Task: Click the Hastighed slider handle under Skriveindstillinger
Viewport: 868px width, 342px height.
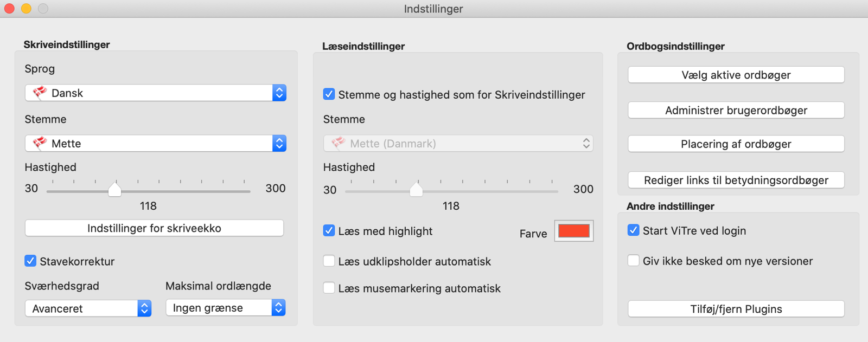Action: pos(115,190)
